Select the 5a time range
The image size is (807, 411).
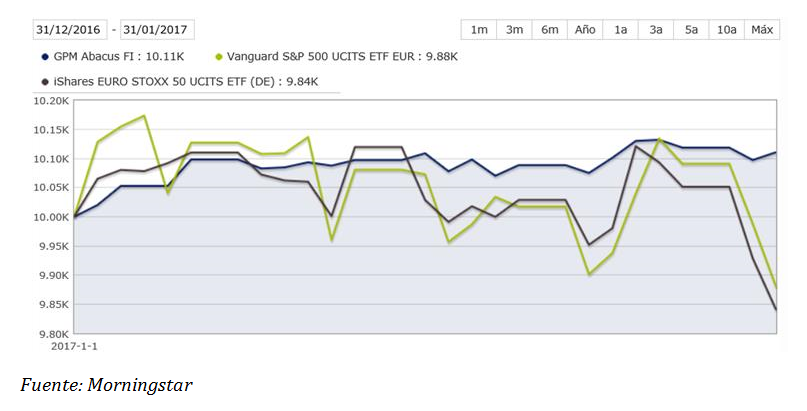[x=692, y=30]
